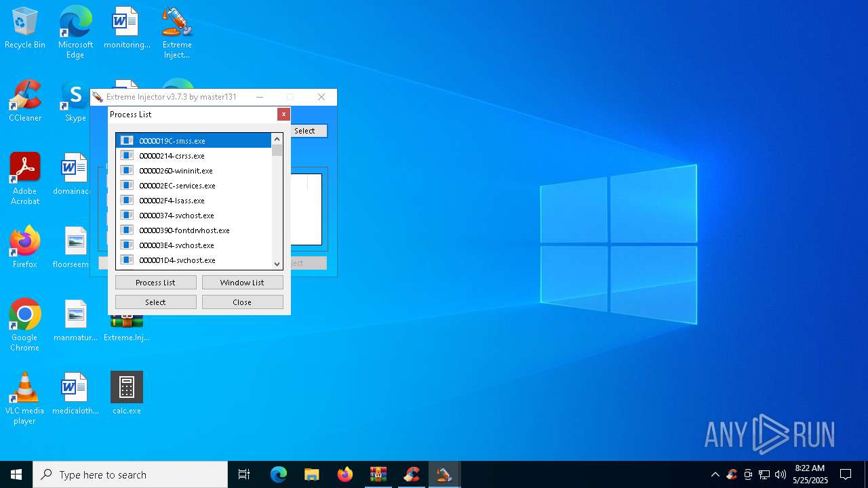Click the Extreme Injector title bar syringe icon
Image resolution: width=868 pixels, height=488 pixels.
pyautogui.click(x=98, y=97)
